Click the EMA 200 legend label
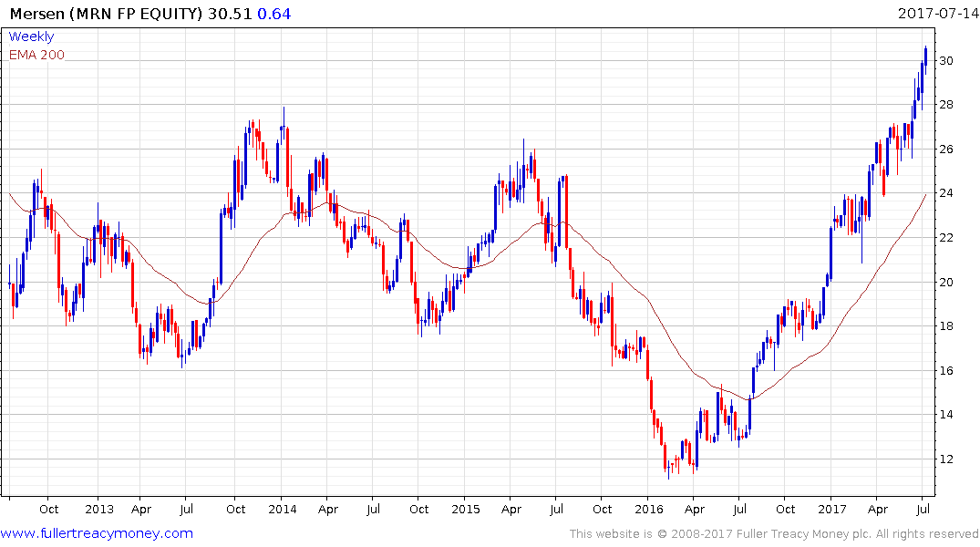980x547 pixels. [36, 55]
